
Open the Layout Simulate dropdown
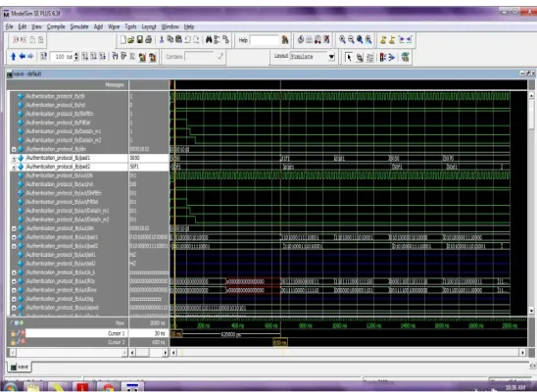pyautogui.click(x=331, y=57)
